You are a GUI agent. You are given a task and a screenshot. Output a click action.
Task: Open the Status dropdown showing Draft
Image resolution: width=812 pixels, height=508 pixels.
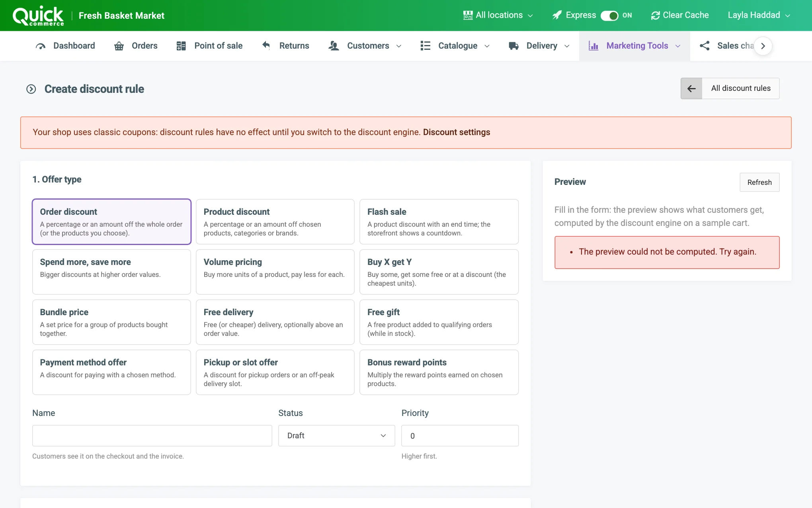tap(337, 435)
